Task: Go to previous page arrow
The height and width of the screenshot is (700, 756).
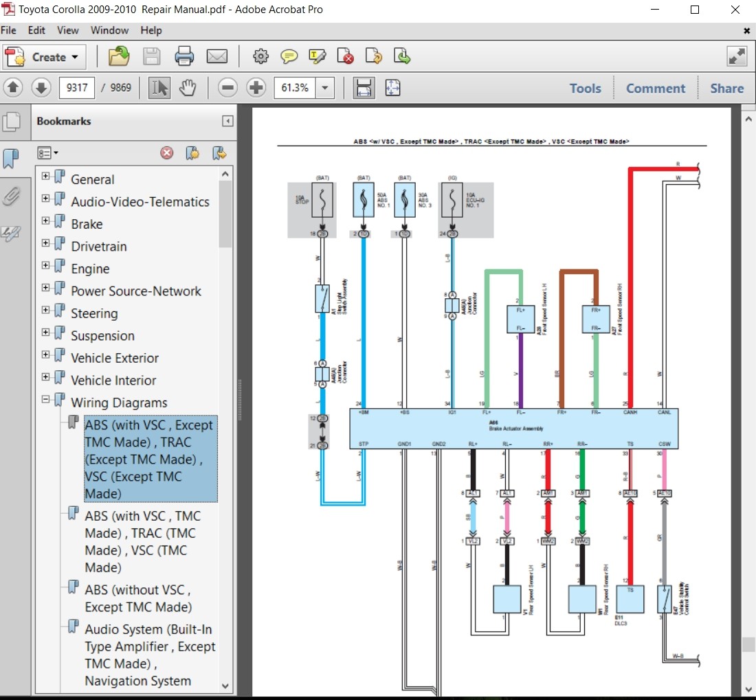Action: click(x=13, y=88)
